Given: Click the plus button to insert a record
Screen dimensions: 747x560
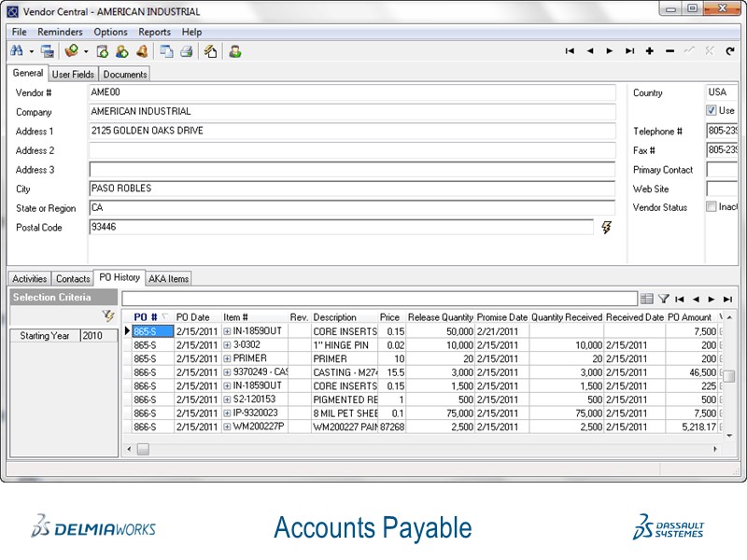Looking at the screenshot, I should 650,51.
